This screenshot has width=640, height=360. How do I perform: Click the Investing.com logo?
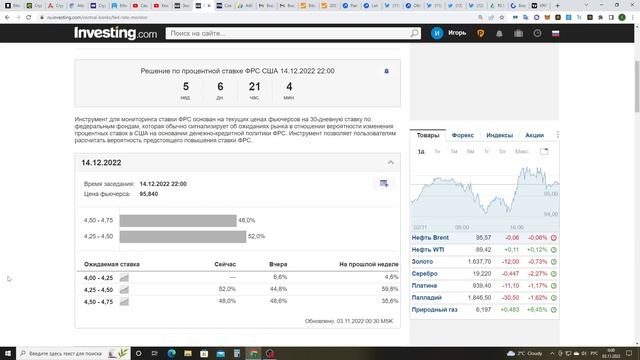(x=115, y=33)
